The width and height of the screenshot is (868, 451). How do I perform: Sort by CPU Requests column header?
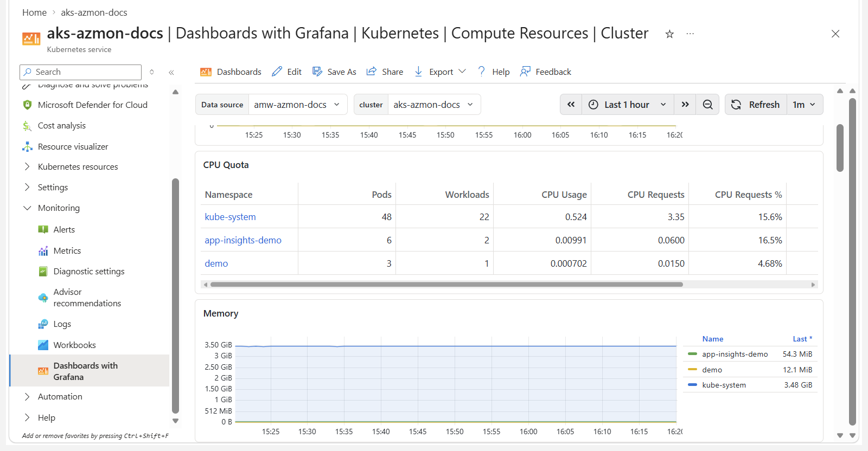pos(656,195)
